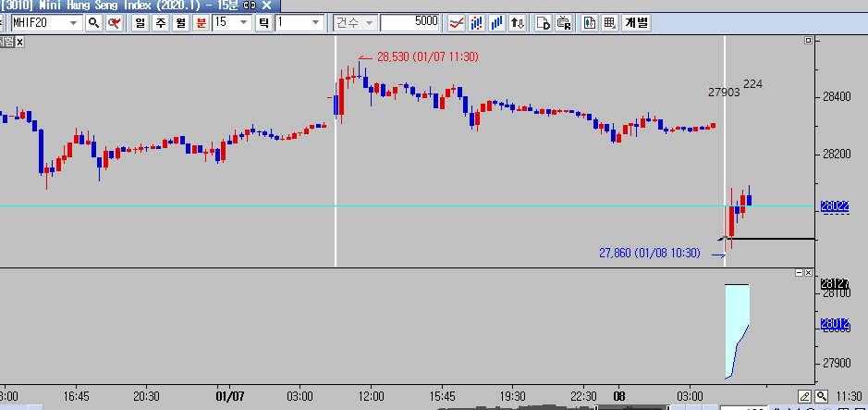Open the tick count dropdown showing 1
This screenshot has height=410, width=868.
(315, 21)
